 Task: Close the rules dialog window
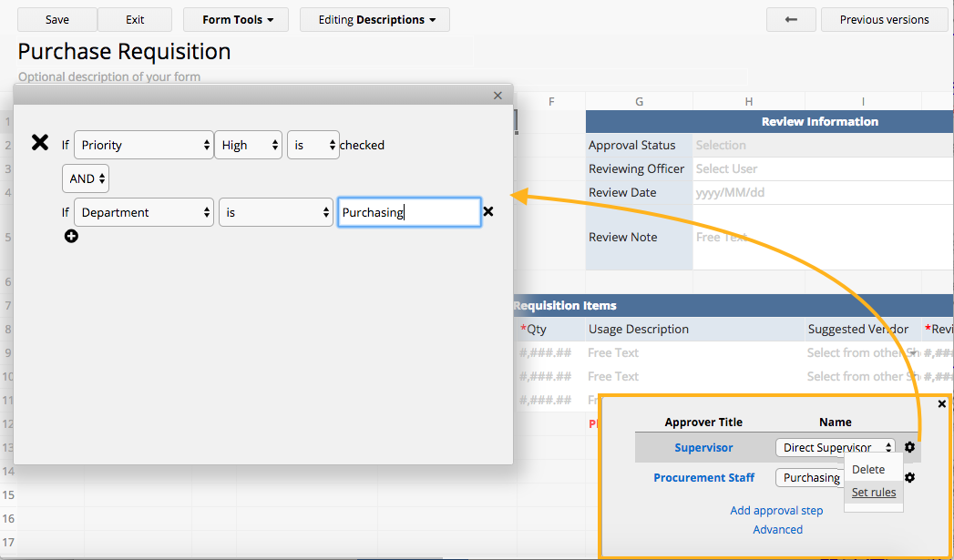[x=498, y=95]
